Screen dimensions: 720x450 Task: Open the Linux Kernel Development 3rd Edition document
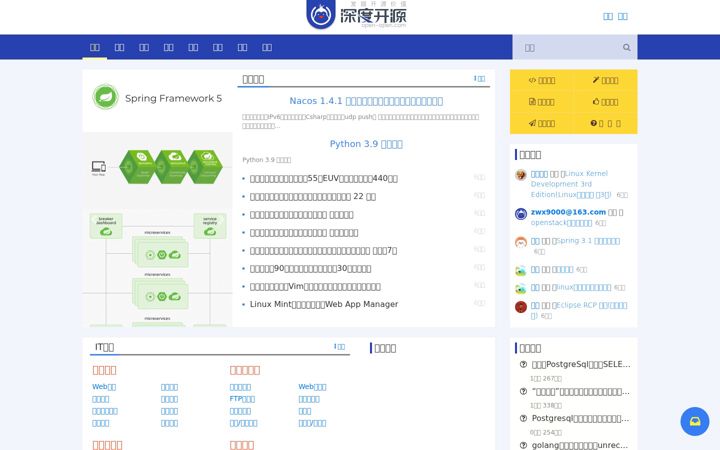pyautogui.click(x=571, y=184)
